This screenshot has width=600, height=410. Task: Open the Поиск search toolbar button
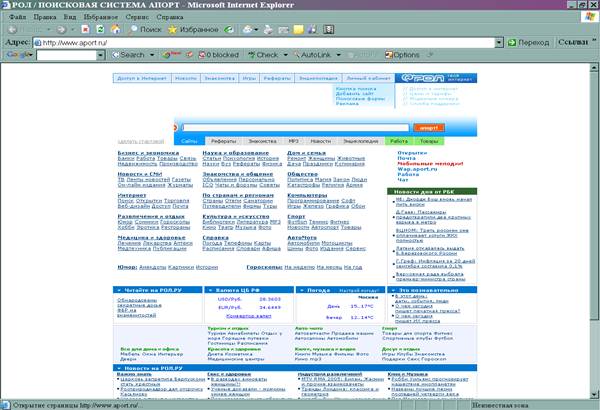[145, 29]
